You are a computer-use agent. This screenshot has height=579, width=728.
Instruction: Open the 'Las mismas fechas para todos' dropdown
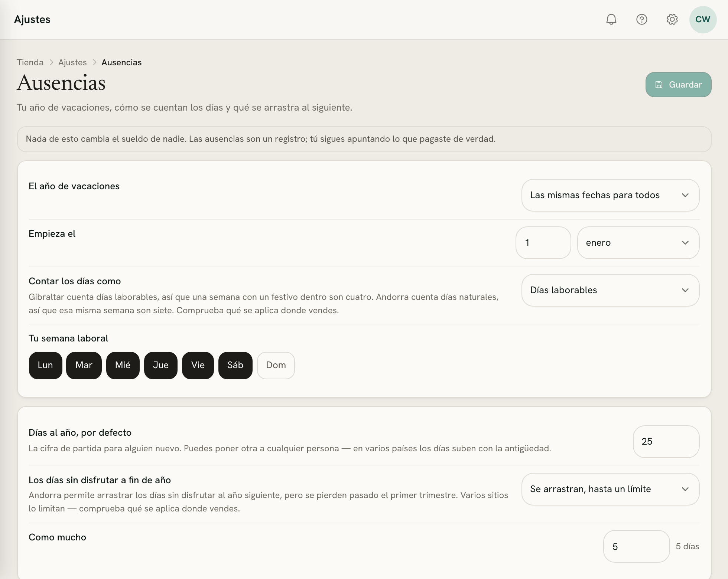tap(610, 195)
